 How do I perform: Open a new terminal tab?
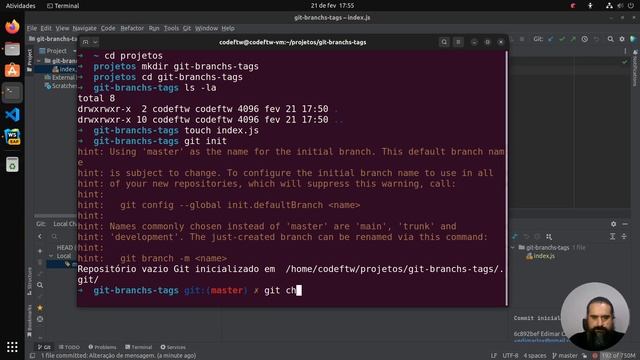pyautogui.click(x=85, y=42)
